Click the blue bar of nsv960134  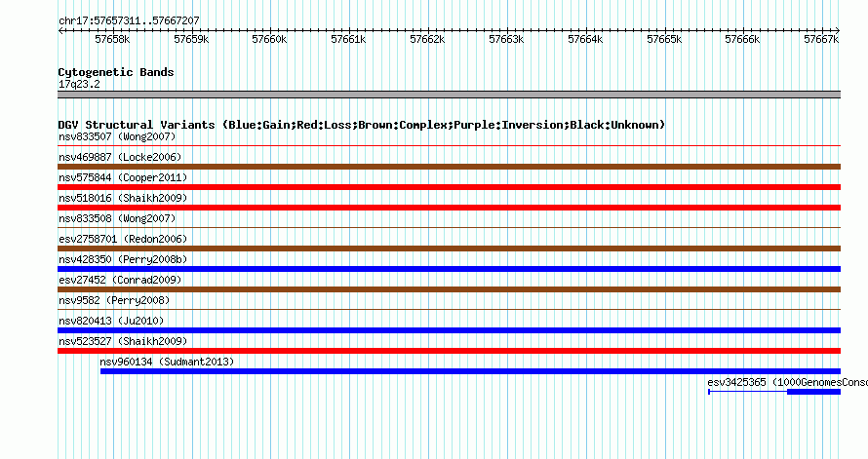coord(470,371)
